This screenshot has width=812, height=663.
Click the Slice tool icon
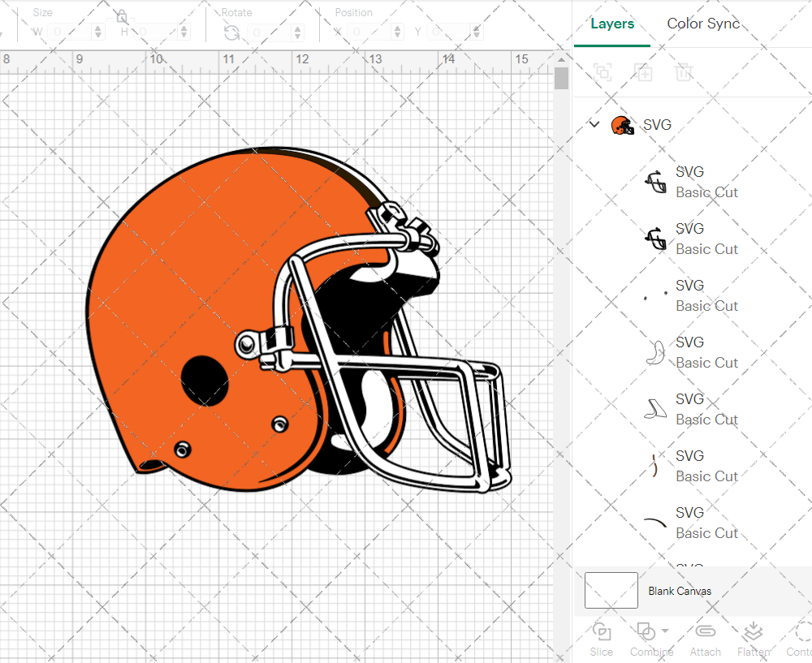pos(601,632)
